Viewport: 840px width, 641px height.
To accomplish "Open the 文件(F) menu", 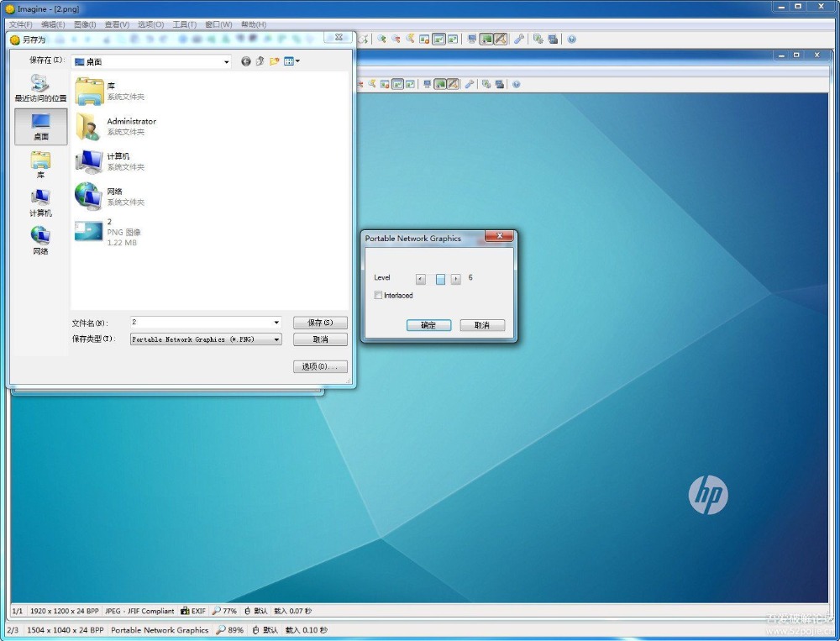I will point(20,24).
